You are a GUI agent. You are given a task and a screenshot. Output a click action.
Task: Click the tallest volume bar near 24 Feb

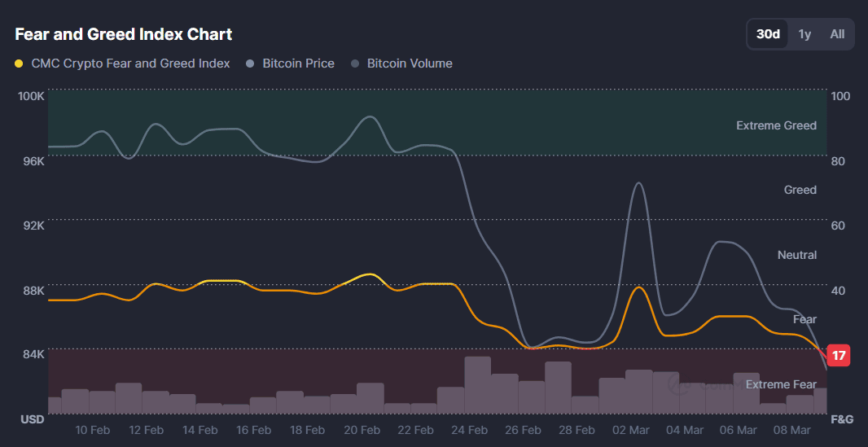coord(477,385)
